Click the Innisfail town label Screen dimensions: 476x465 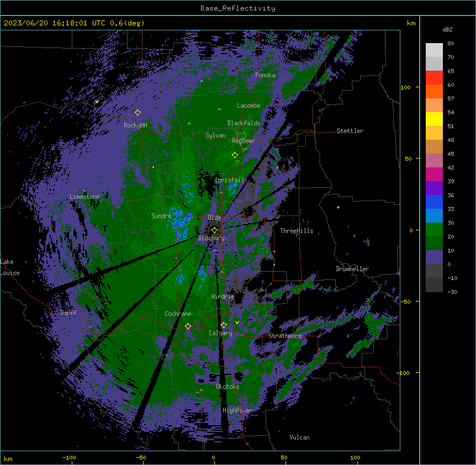click(229, 180)
